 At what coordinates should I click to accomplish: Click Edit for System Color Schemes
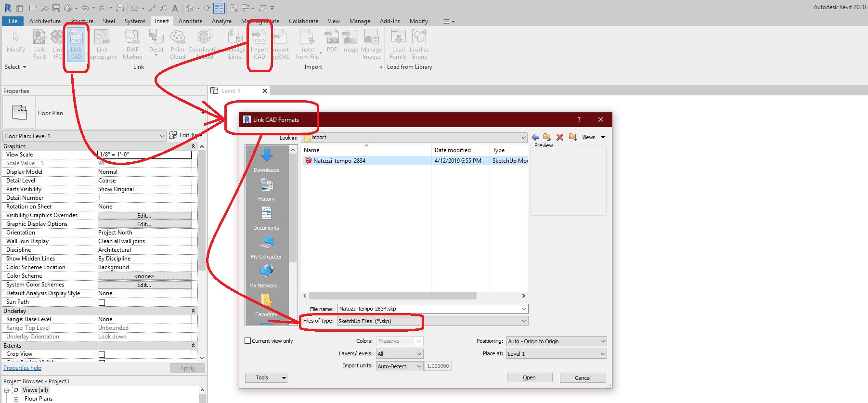pos(144,285)
